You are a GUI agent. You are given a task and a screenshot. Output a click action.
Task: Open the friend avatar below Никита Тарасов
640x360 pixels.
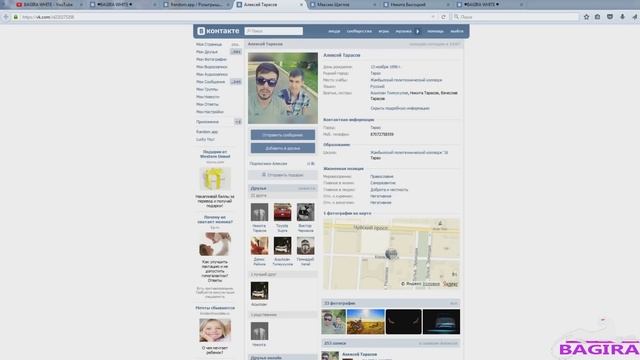259,246
